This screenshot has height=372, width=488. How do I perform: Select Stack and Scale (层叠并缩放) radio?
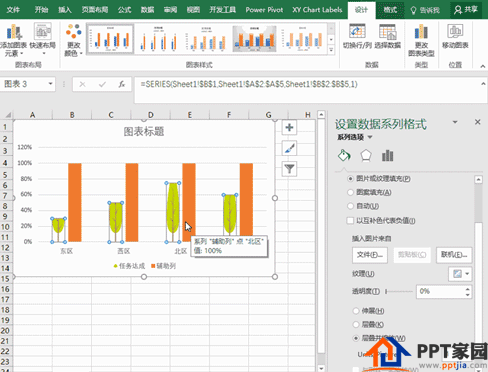click(356, 338)
